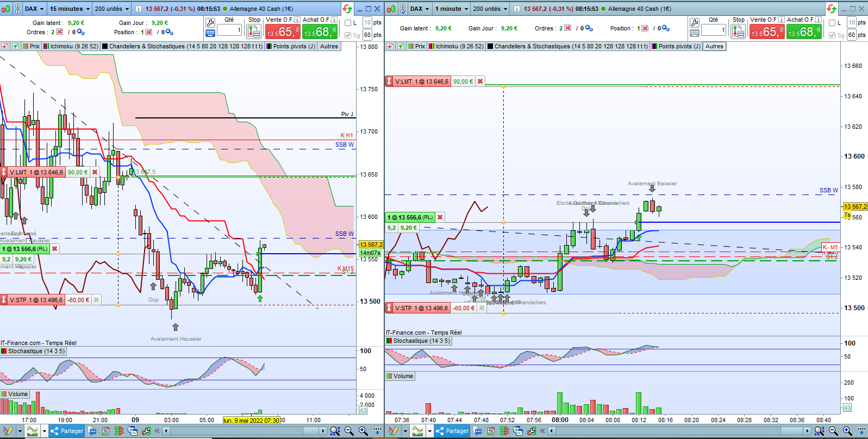Toggle the Sg checkbox on left order panel
The width and height of the screenshot is (868, 439).
[348, 35]
